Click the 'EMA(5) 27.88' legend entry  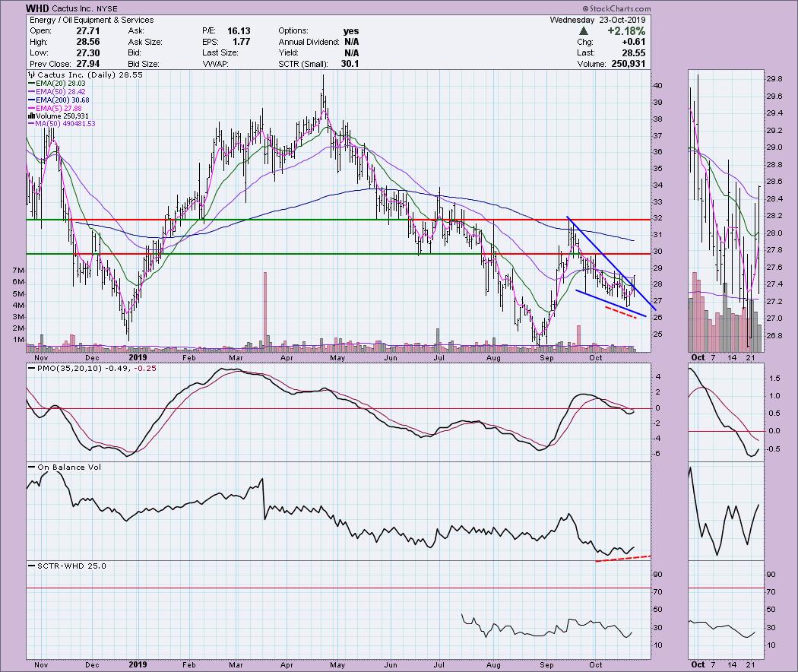pos(59,109)
